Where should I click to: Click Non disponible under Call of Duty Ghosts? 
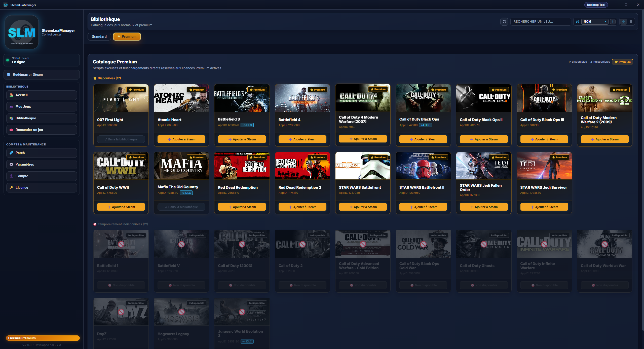pos(484,285)
